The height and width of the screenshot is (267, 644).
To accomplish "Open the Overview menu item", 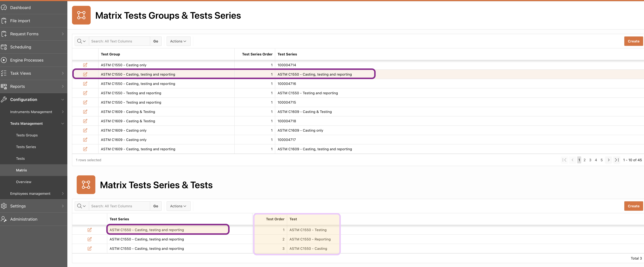I will coord(24,182).
